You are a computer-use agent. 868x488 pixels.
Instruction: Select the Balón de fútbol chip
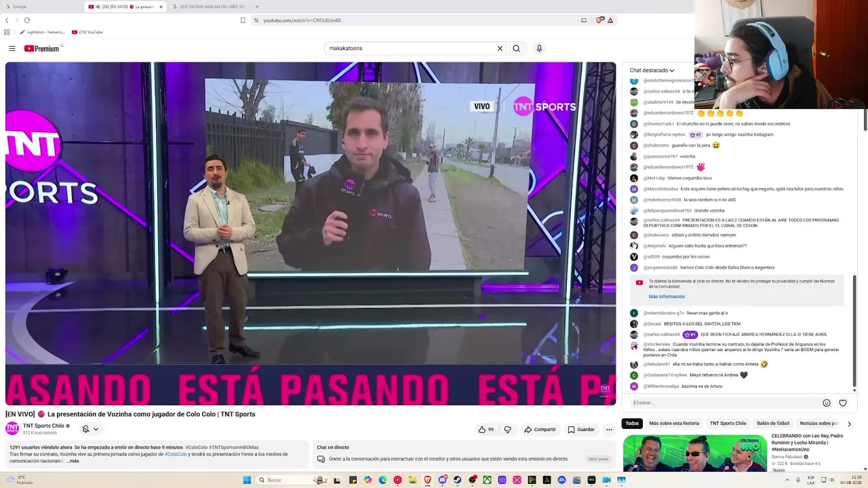773,424
